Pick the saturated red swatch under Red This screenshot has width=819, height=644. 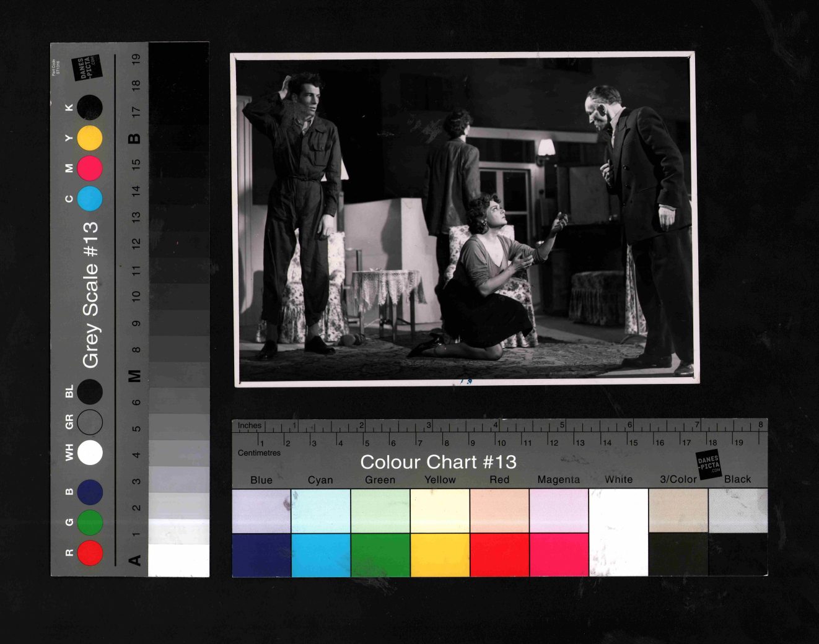tap(499, 555)
